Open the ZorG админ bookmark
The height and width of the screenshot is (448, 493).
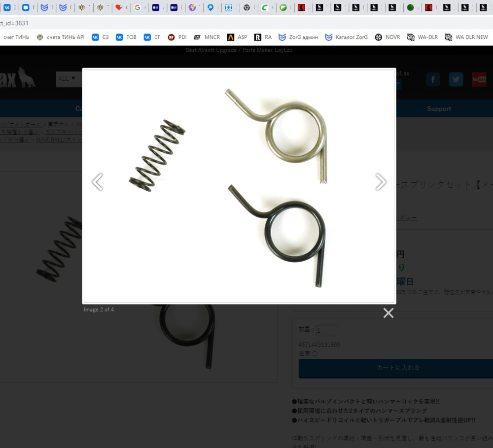[x=298, y=37]
